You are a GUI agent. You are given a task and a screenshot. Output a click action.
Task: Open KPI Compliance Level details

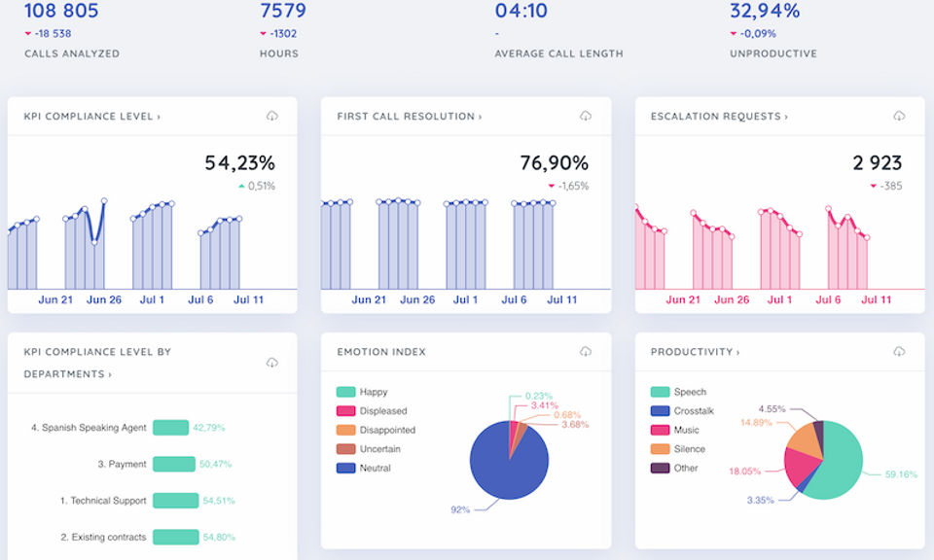(x=91, y=117)
